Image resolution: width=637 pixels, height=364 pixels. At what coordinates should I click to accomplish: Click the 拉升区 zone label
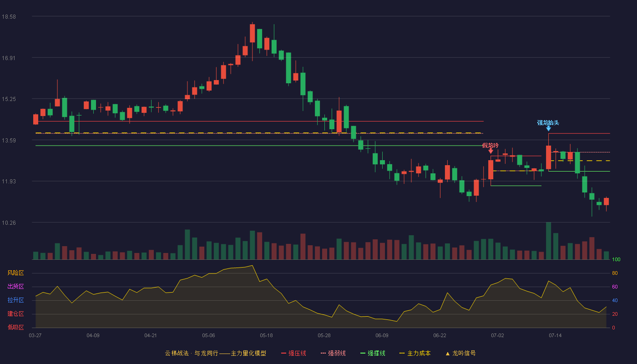[15, 300]
